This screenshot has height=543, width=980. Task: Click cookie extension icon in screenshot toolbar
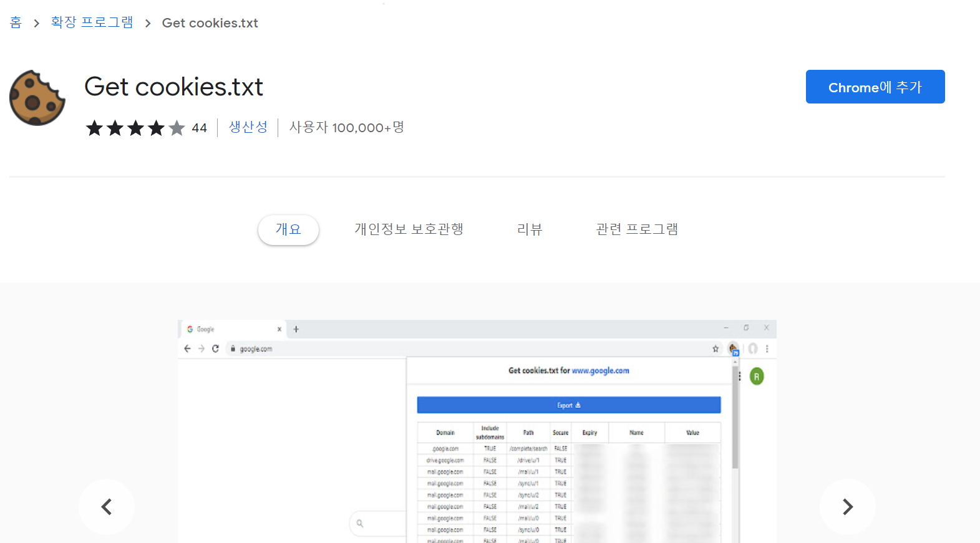(x=734, y=348)
